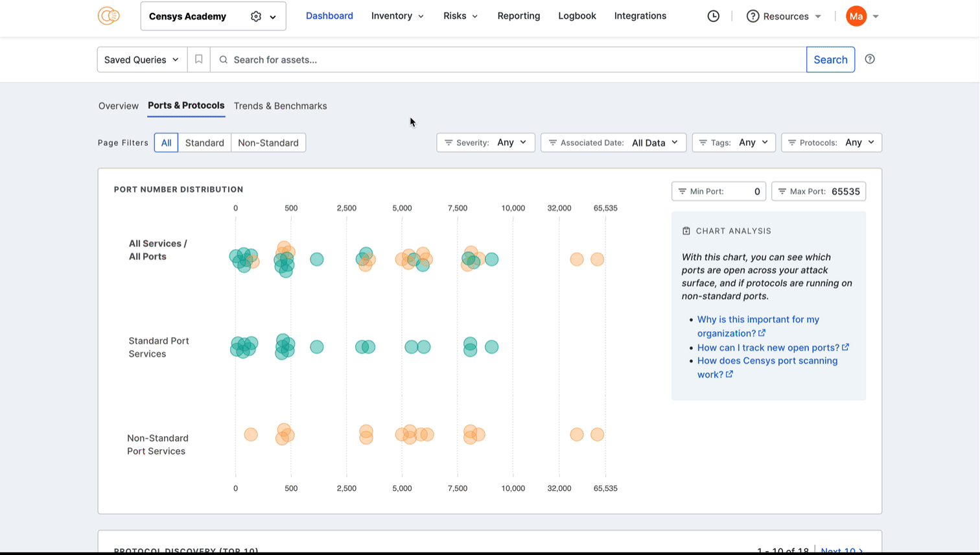
Task: Click the bookmark save query icon
Action: 199,60
